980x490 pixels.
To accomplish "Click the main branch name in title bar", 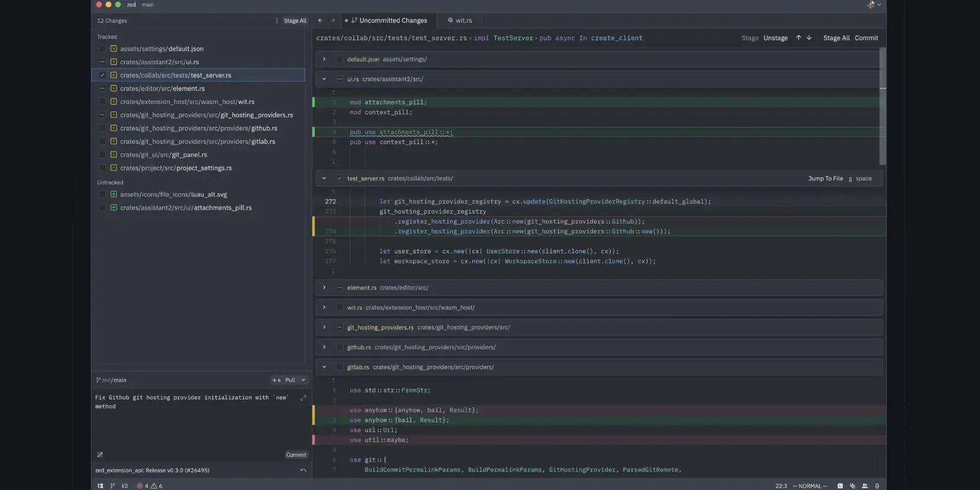I will click(x=148, y=5).
